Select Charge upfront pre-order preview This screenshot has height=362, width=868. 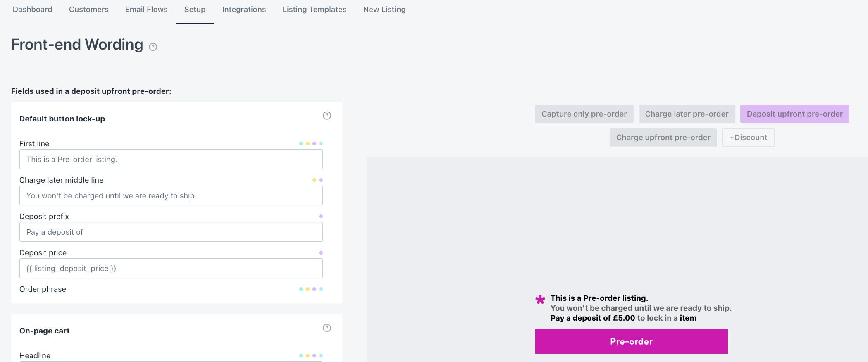coord(663,138)
